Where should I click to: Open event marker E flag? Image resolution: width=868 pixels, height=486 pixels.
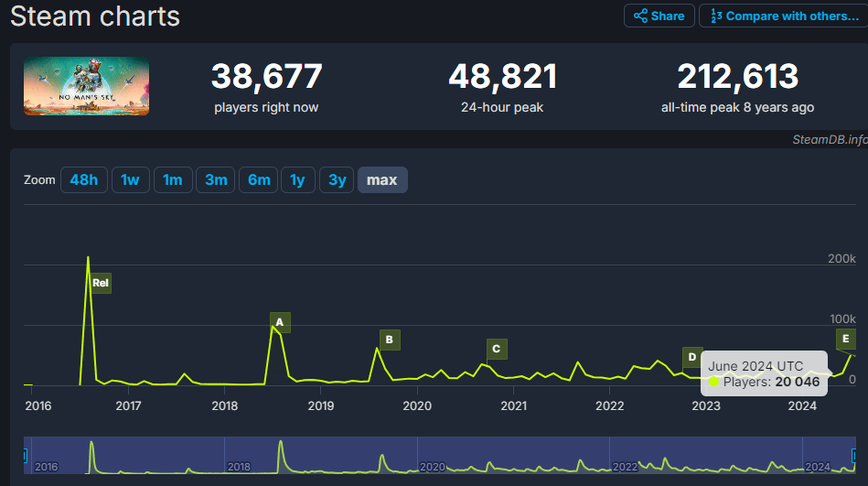tap(846, 340)
